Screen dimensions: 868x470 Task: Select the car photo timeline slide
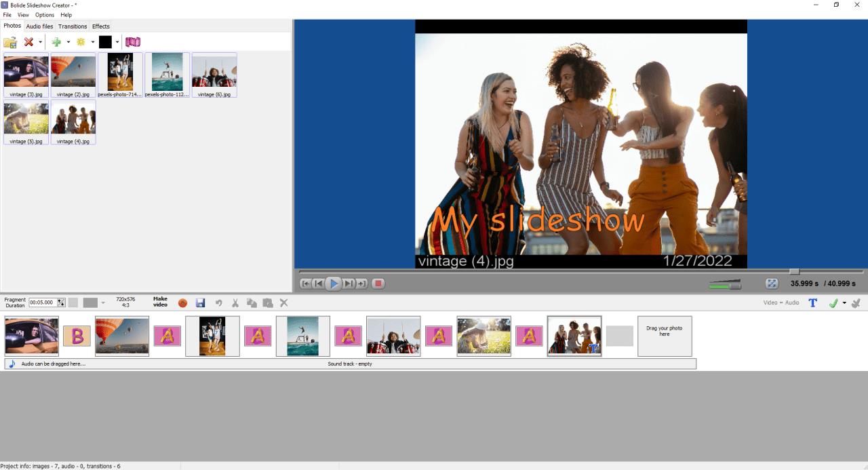point(32,336)
